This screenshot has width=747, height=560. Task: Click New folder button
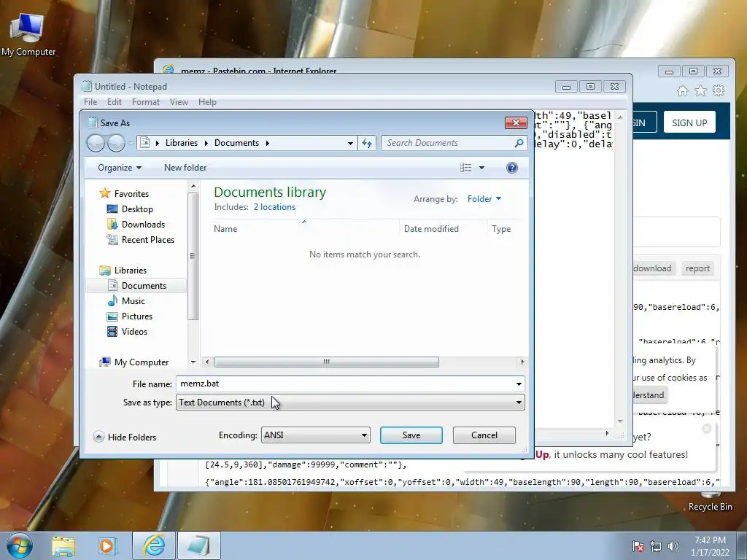coord(185,168)
